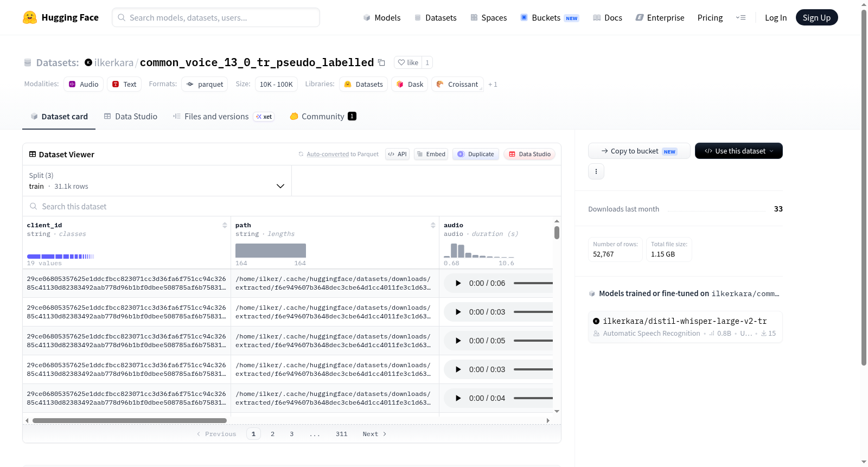Viewport: 868px width, 467px height.
Task: Go to the Pricing page
Action: pos(710,17)
